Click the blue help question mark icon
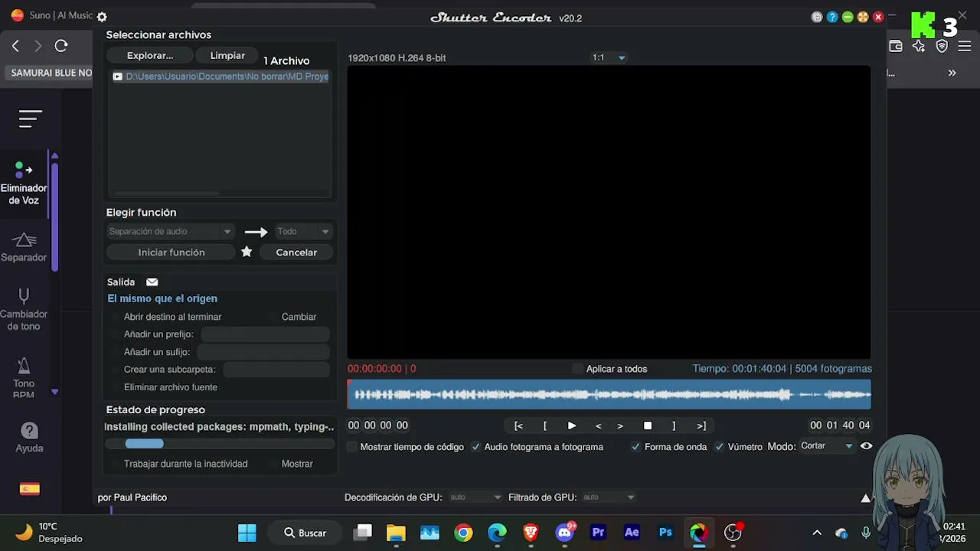Viewport: 980px width, 551px height. point(832,17)
